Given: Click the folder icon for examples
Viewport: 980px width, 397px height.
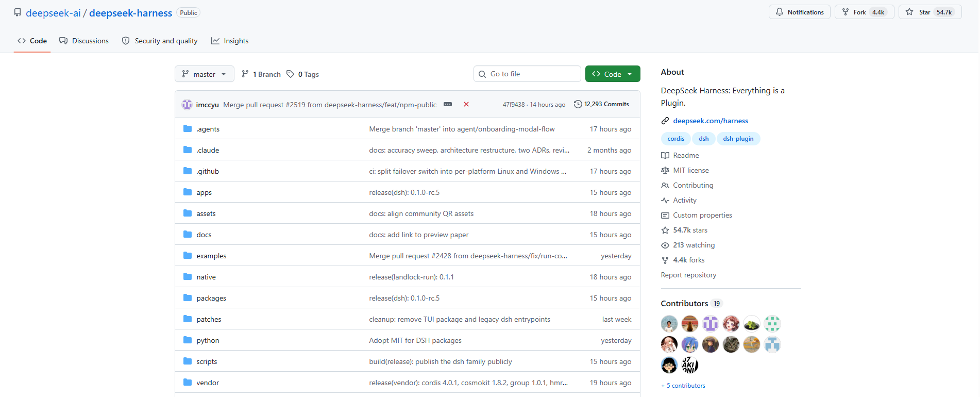Looking at the screenshot, I should [188, 256].
